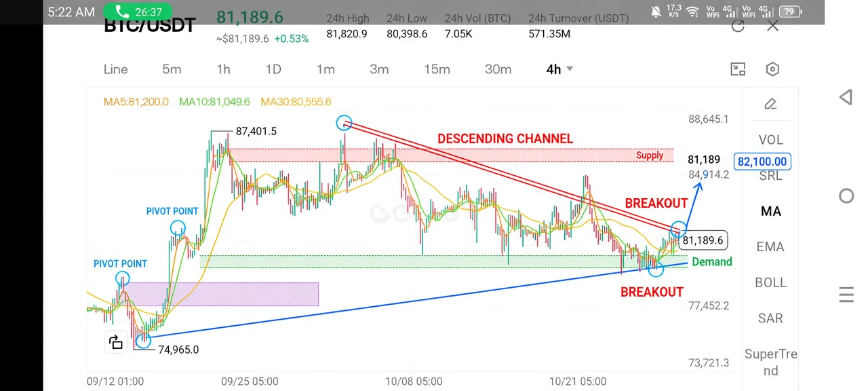Toggle the SRL indicator

tap(770, 176)
